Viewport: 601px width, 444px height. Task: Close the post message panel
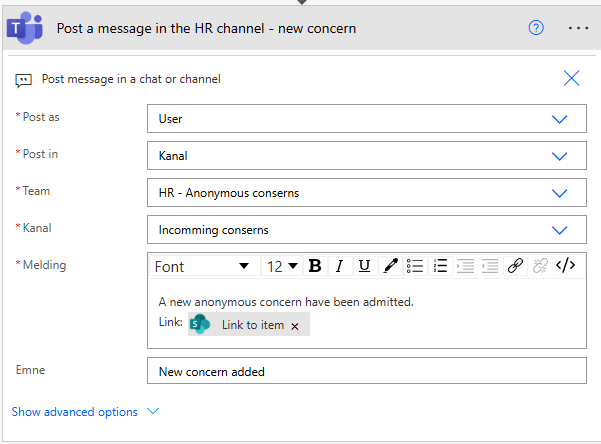click(x=572, y=79)
